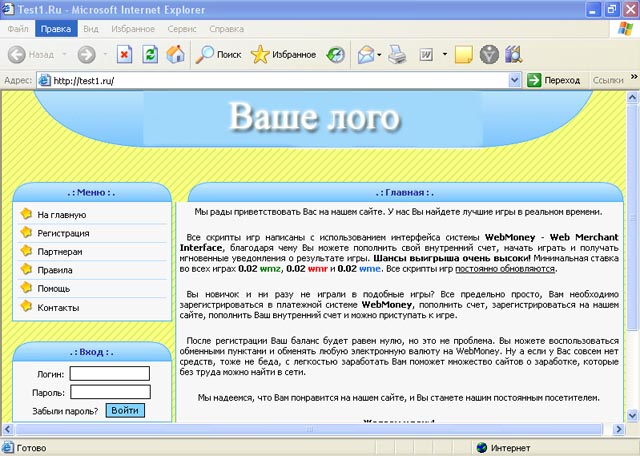Click the red wmr text

coord(318,269)
